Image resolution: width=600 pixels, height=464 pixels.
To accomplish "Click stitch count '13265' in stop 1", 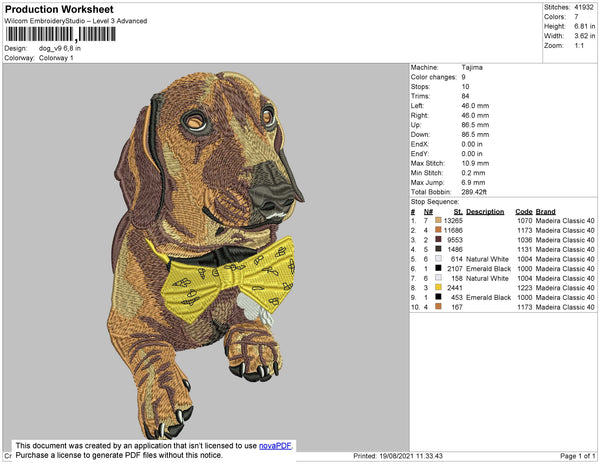I will [x=453, y=221].
